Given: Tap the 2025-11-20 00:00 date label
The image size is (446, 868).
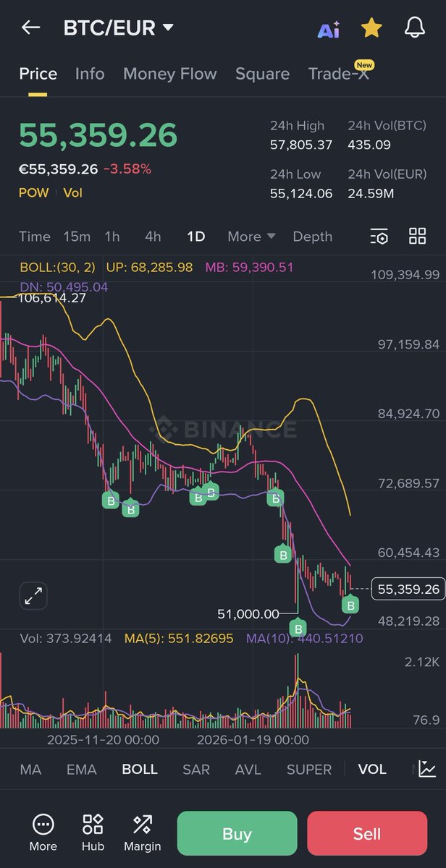Looking at the screenshot, I should pyautogui.click(x=103, y=740).
